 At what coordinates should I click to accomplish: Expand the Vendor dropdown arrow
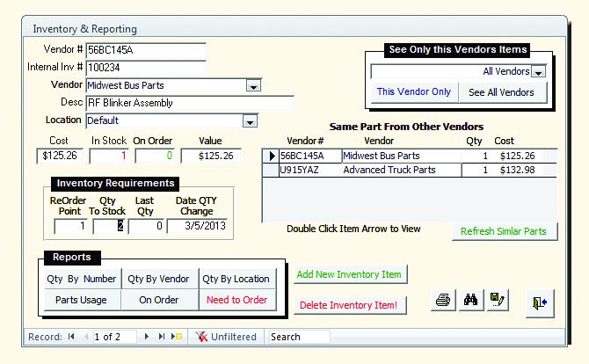(x=253, y=85)
